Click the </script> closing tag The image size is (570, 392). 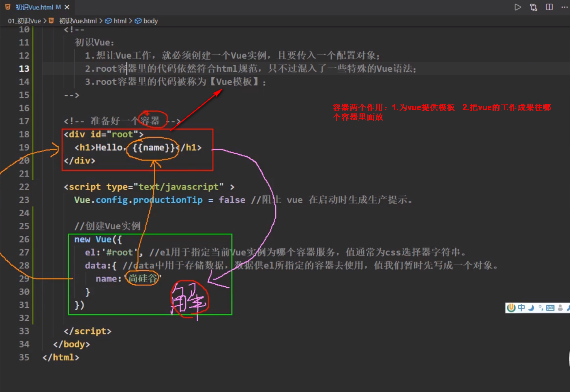tap(87, 331)
